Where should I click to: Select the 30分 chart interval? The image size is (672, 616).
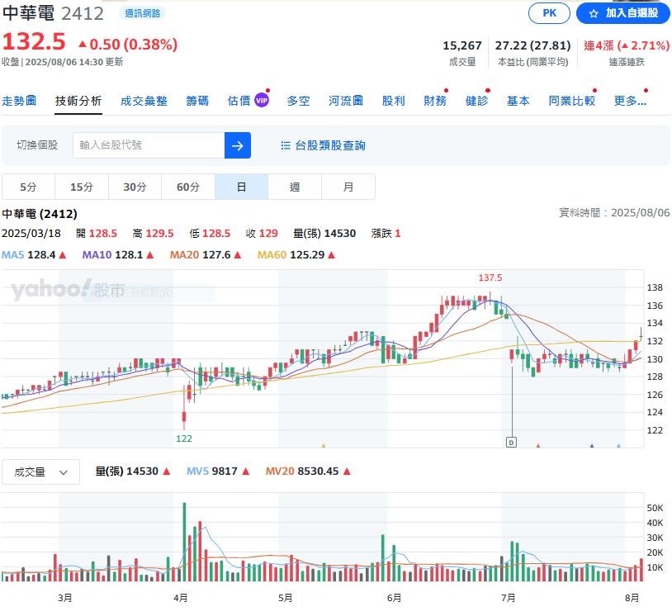[x=135, y=187]
